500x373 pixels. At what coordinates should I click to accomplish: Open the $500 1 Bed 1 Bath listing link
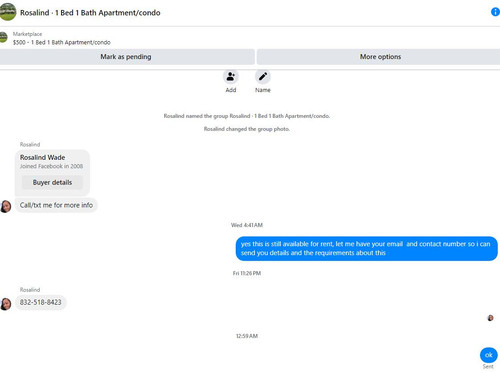(x=62, y=42)
